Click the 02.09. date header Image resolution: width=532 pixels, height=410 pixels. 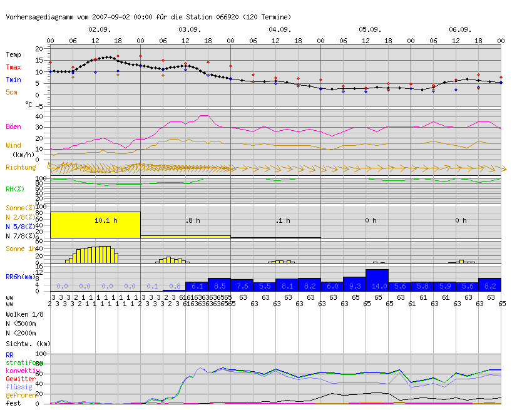pos(100,29)
